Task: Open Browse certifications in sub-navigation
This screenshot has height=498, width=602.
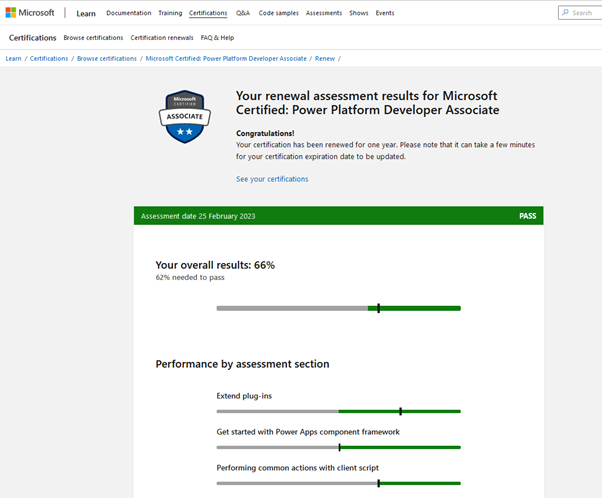Action: (x=93, y=38)
